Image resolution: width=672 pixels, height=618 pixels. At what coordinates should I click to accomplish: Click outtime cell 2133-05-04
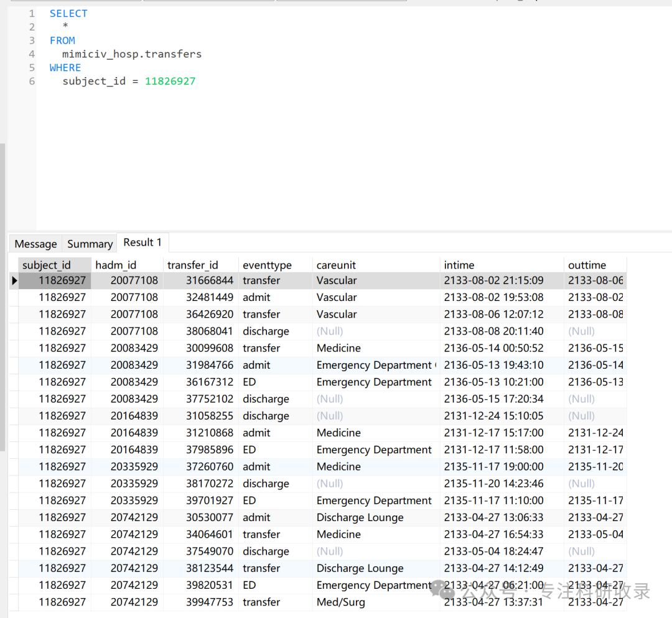[595, 535]
